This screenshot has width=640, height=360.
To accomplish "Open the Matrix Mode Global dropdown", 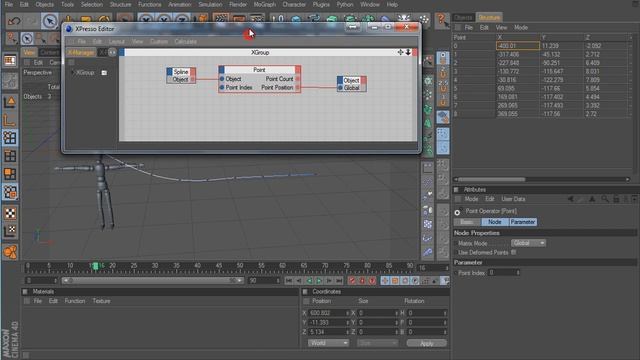I will click(528, 243).
